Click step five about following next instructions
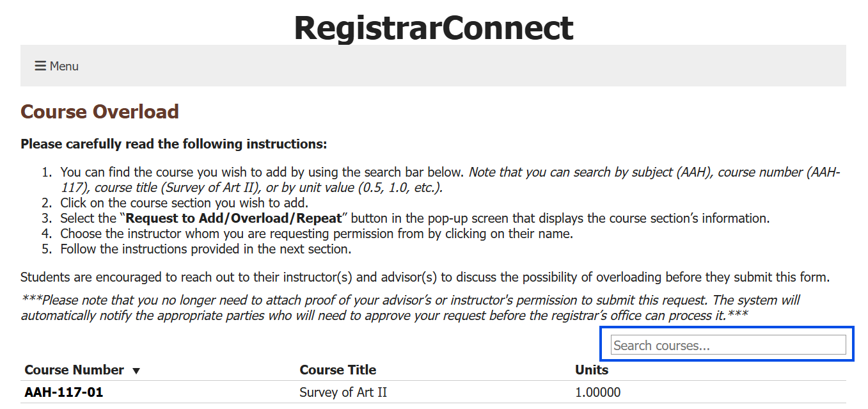The width and height of the screenshot is (868, 409). click(x=206, y=249)
